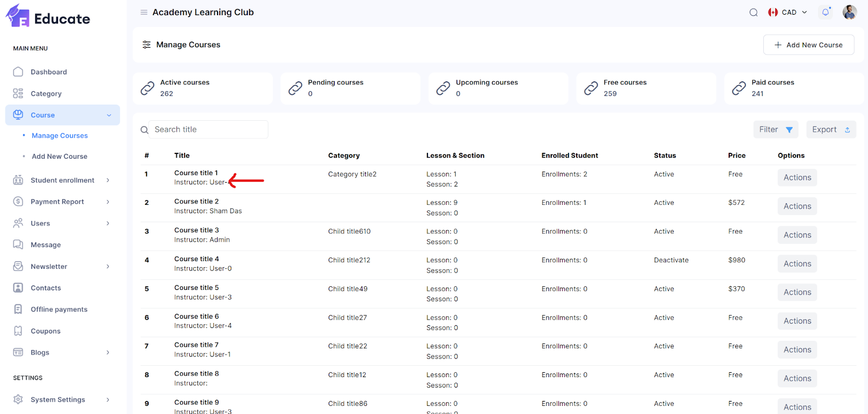This screenshot has height=414, width=868.
Task: Click the Dashboard icon in sidebar
Action: click(x=18, y=72)
